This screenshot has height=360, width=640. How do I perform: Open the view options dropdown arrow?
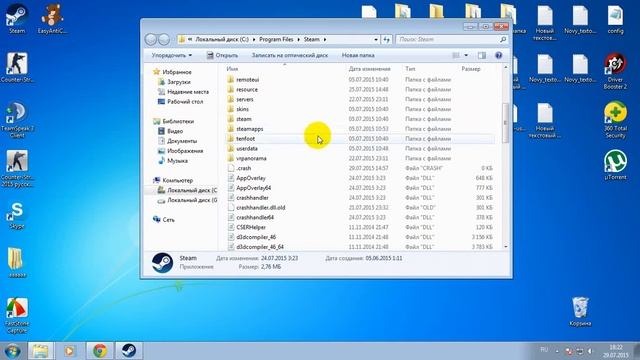tap(466, 55)
